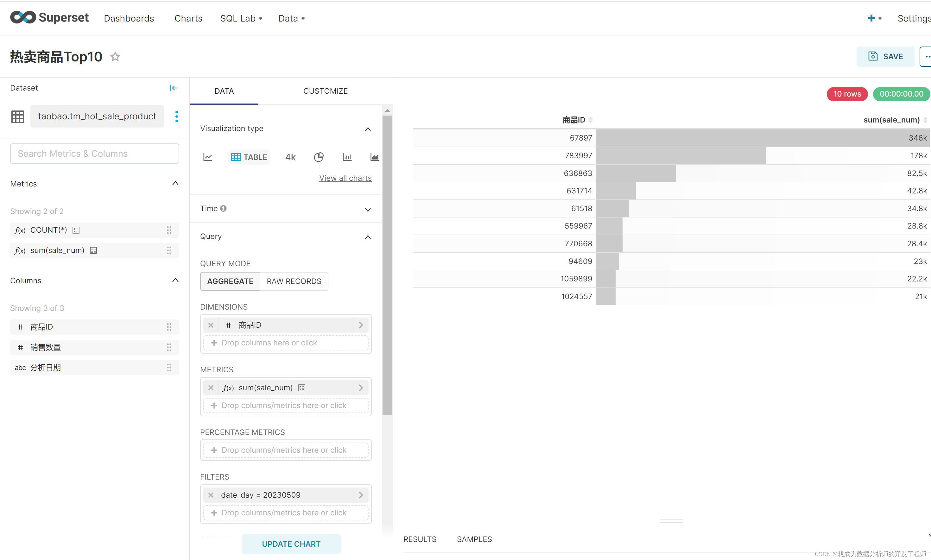Select the pie chart visualization icon
931x560 pixels.
319,157
